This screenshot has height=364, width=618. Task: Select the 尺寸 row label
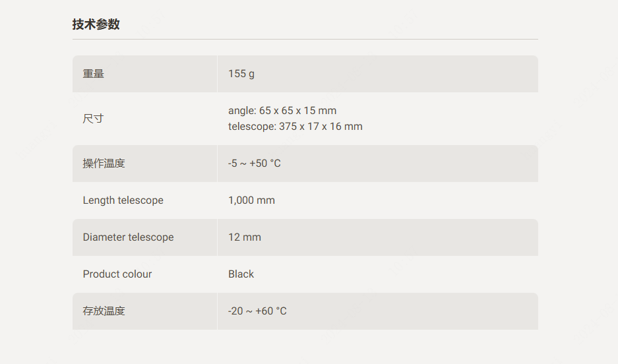(x=94, y=119)
